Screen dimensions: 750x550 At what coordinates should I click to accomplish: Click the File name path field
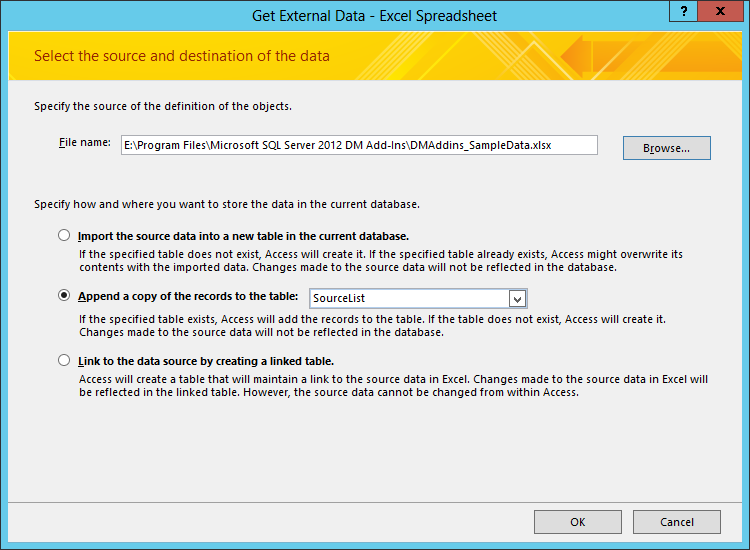coord(359,145)
